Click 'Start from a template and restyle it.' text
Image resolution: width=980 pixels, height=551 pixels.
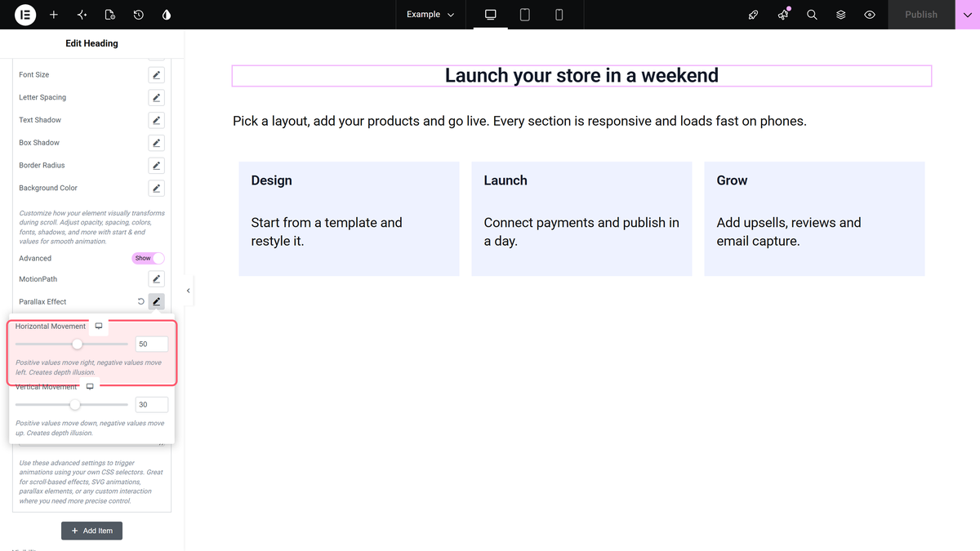pyautogui.click(x=327, y=232)
